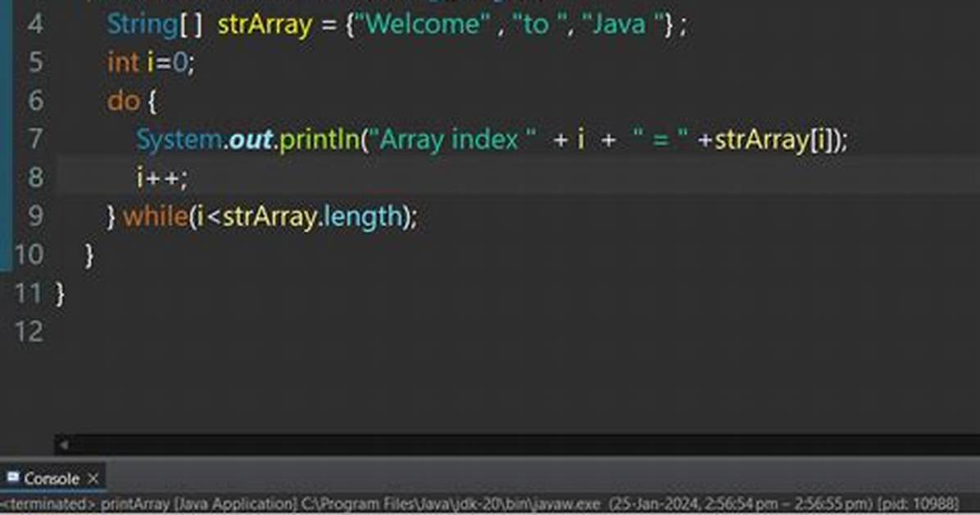Place cursor on "Welcome" string literal
This screenshot has width=980, height=515.
tap(423, 25)
